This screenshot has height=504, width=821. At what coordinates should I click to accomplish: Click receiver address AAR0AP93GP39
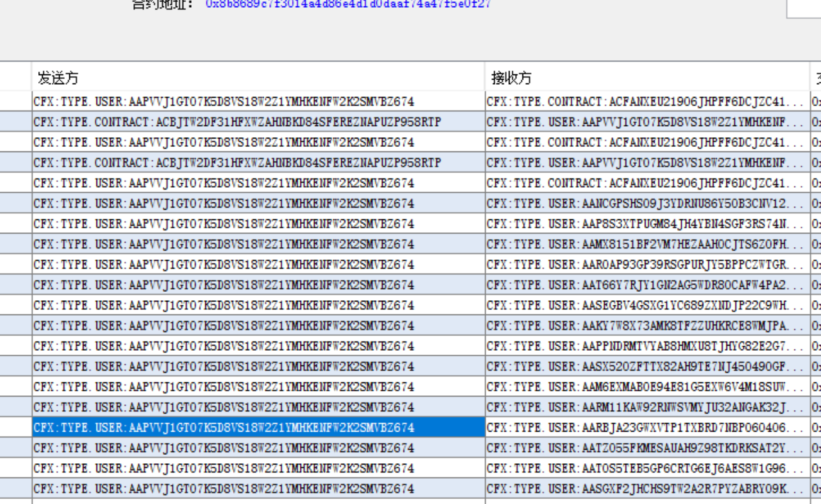(647, 265)
